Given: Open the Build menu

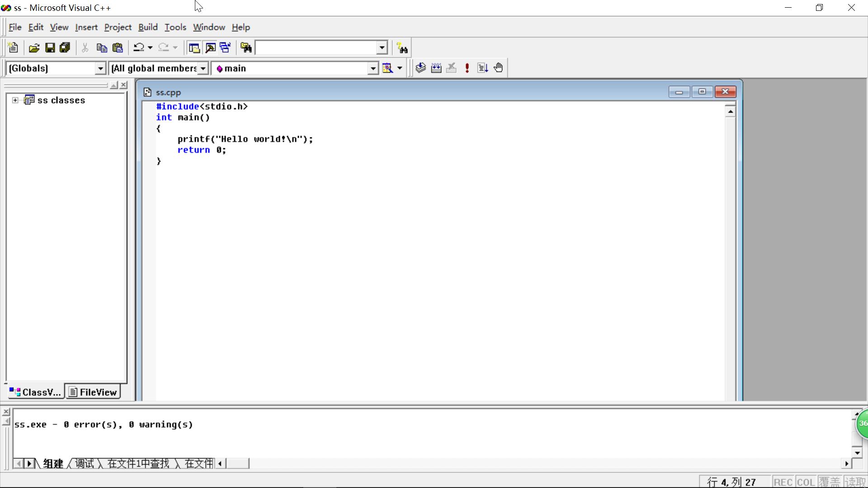Looking at the screenshot, I should click(148, 27).
